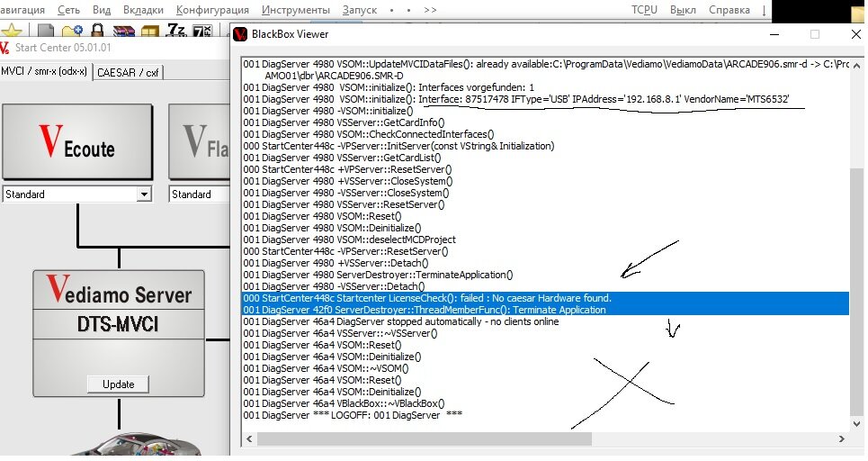This screenshot has height=461, width=868.
Task: Click the vertical scrollbar thumb in log
Action: point(857,291)
